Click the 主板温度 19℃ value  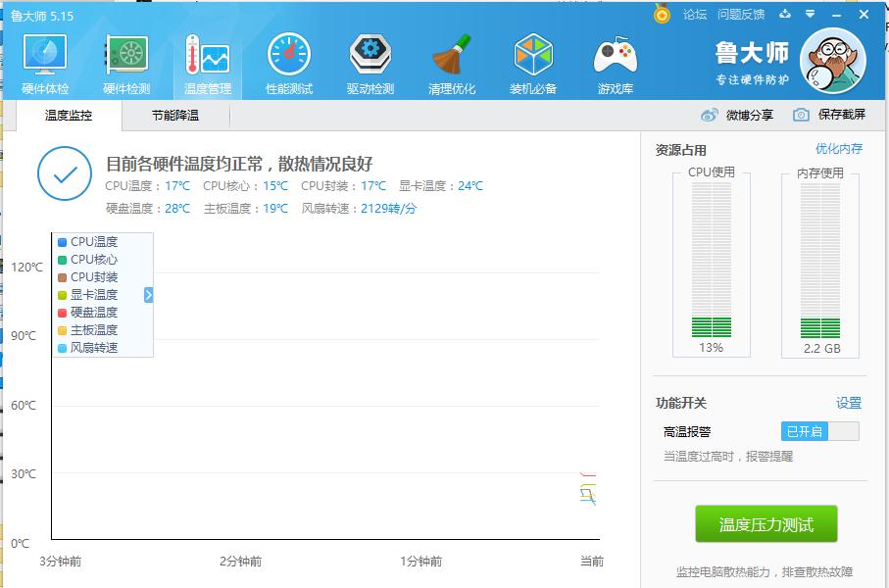point(275,209)
